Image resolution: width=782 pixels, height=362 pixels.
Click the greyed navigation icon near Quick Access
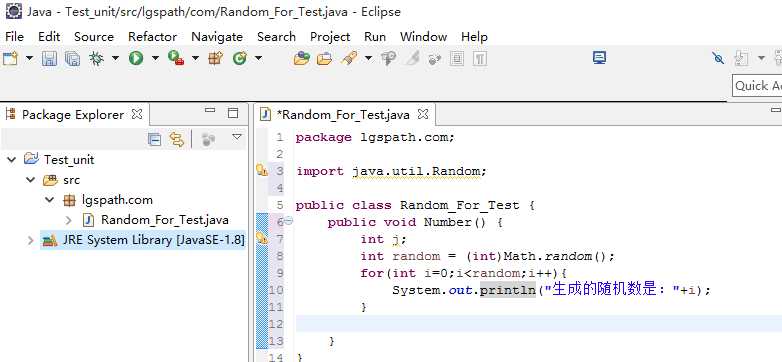point(741,58)
